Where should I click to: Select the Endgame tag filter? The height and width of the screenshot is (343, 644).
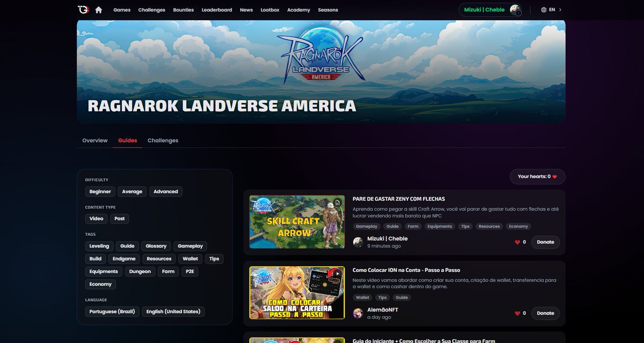click(125, 258)
